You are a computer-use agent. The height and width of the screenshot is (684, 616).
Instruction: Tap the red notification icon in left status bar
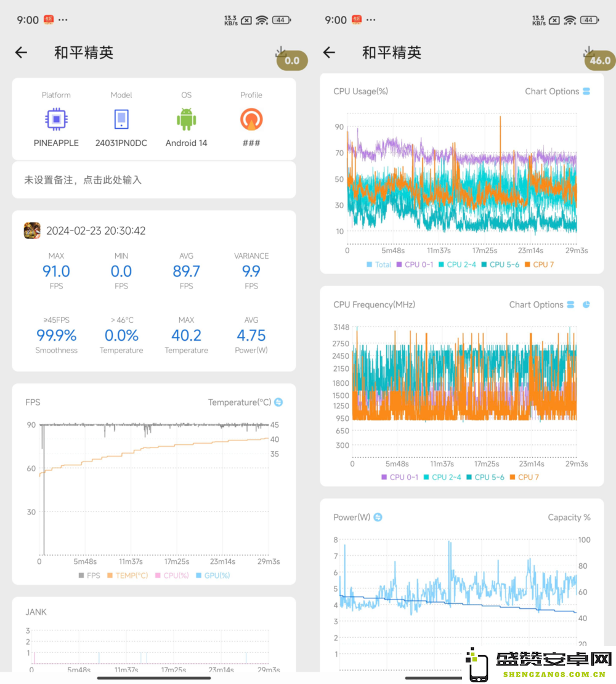tap(49, 20)
